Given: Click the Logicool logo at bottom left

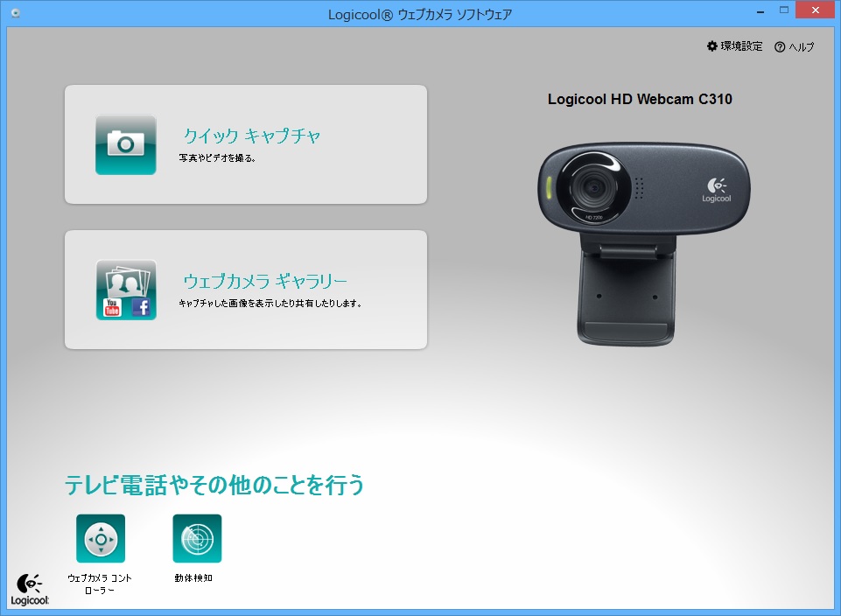Looking at the screenshot, I should click(x=30, y=589).
